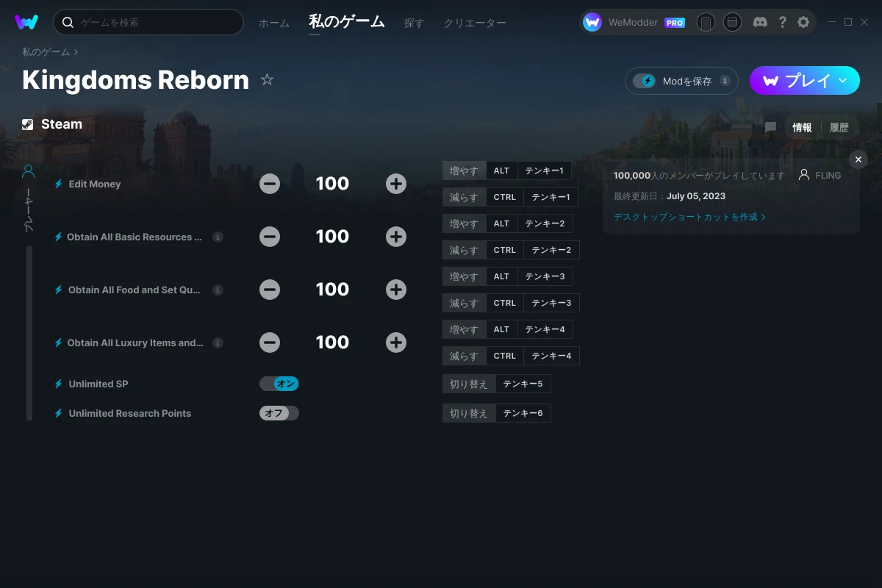Close the info panel

click(x=858, y=159)
